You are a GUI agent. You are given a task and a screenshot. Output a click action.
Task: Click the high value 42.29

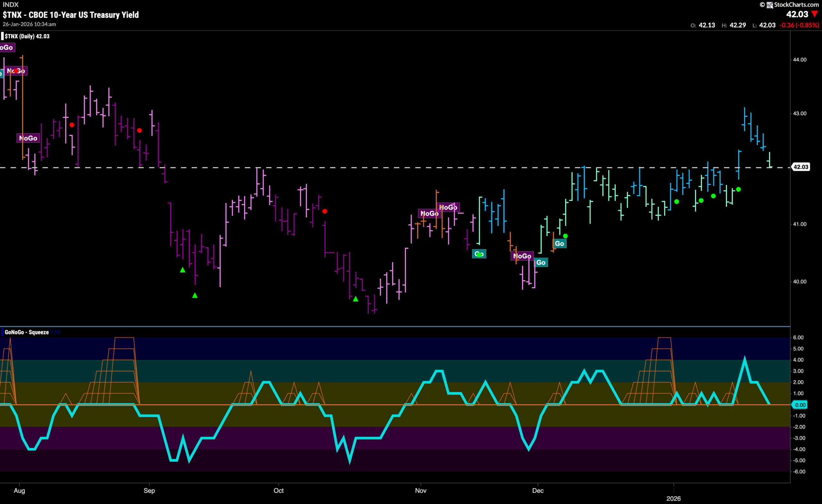pyautogui.click(x=738, y=25)
